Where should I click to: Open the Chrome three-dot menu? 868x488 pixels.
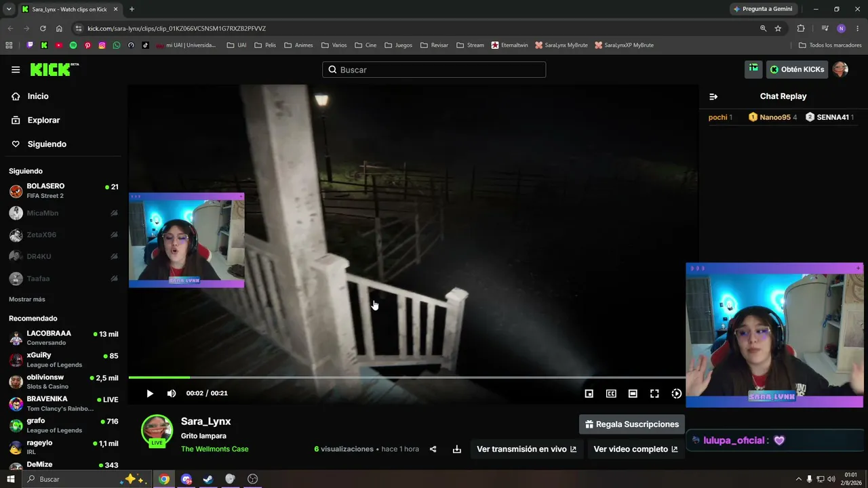point(858,28)
